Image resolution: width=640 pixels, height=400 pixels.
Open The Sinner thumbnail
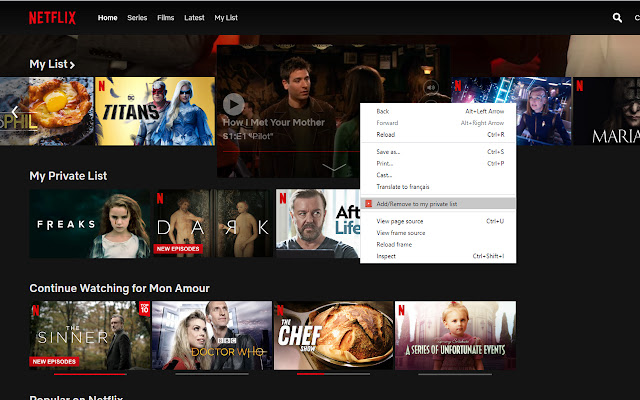[90, 335]
